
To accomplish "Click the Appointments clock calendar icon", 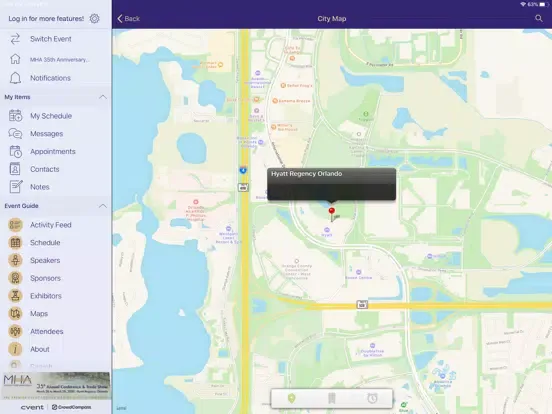I will [15, 151].
